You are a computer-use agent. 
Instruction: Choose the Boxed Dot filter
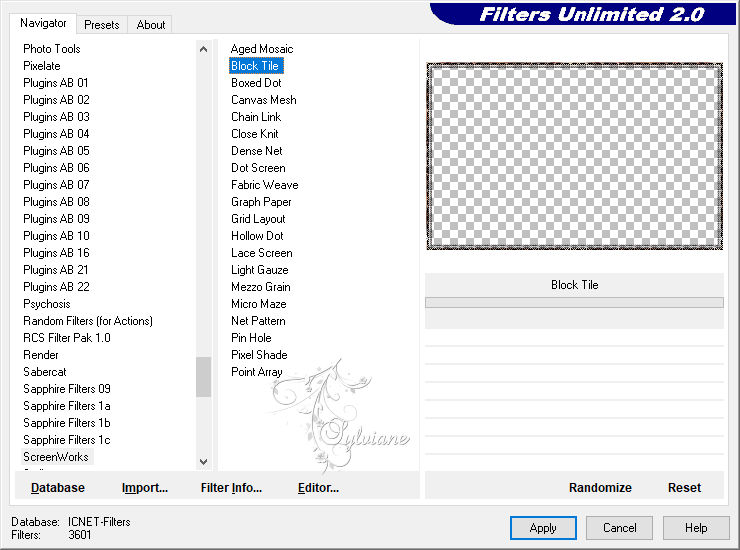tap(256, 83)
